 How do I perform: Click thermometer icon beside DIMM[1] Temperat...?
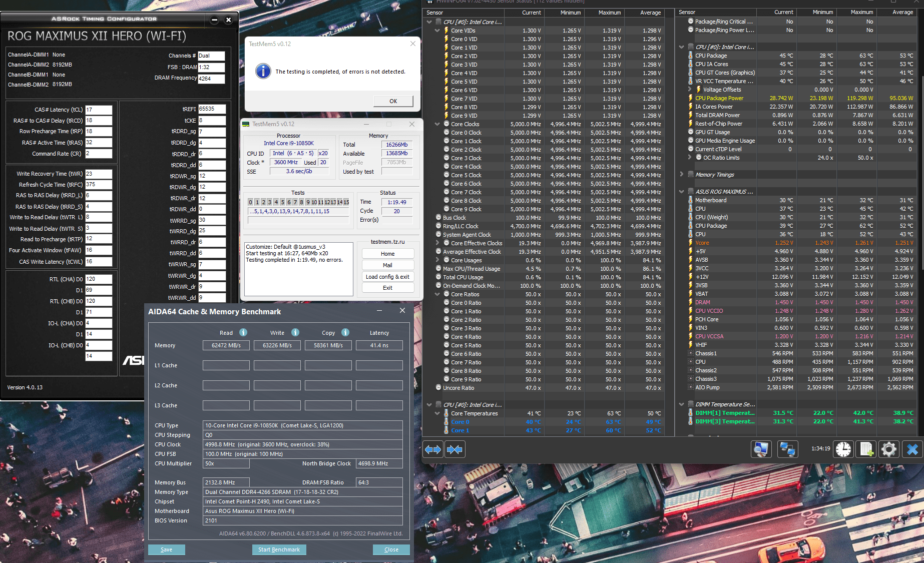691,413
